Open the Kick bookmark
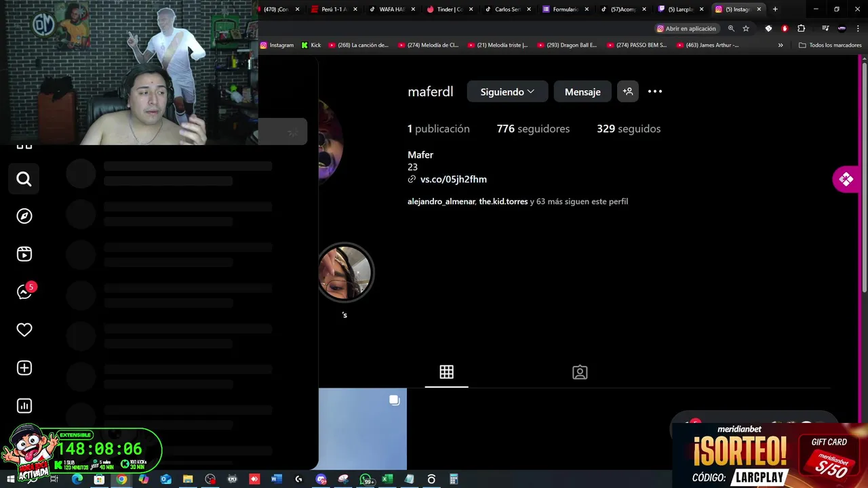 tap(311, 45)
